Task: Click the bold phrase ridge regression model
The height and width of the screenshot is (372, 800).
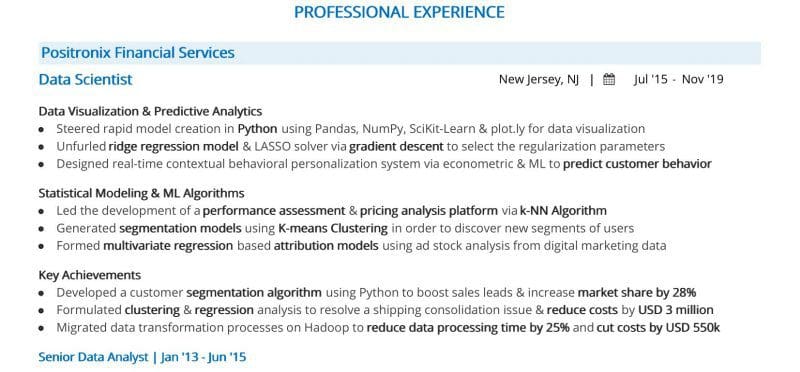Action: pos(173,147)
